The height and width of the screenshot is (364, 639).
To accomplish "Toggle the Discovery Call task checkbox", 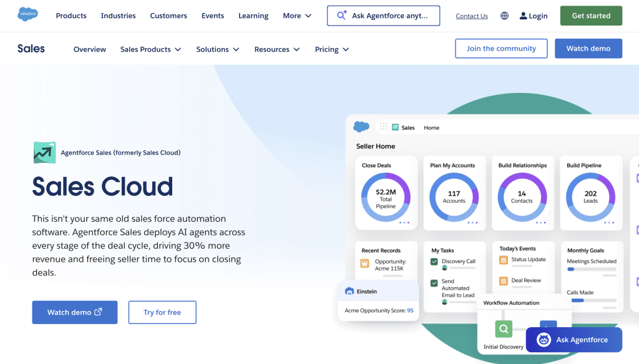I will [x=434, y=262].
